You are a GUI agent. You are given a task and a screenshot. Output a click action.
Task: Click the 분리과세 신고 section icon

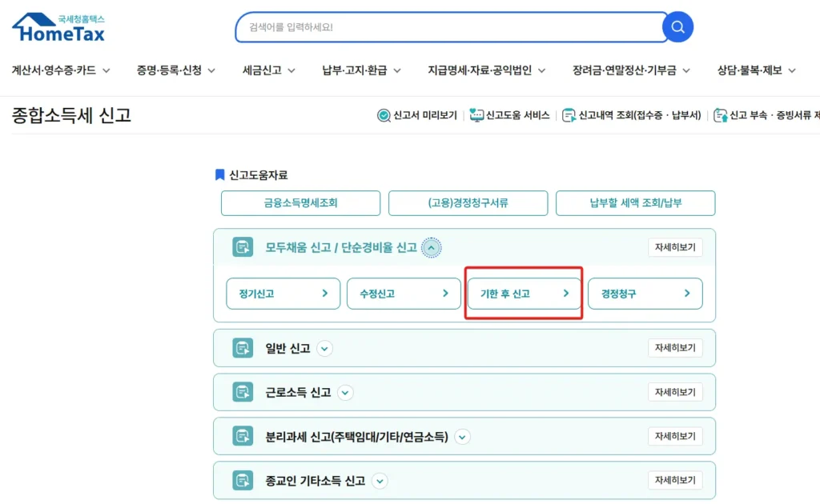tap(243, 436)
